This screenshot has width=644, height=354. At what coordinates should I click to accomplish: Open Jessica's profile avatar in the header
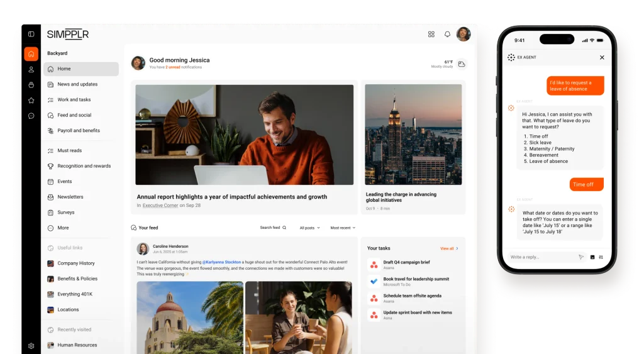tap(464, 34)
